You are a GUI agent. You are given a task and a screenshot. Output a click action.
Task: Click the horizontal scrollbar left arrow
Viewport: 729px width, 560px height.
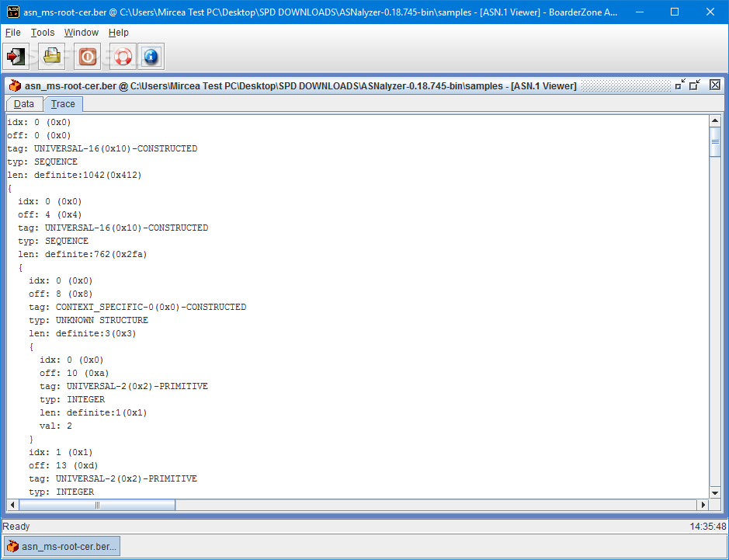click(x=12, y=505)
